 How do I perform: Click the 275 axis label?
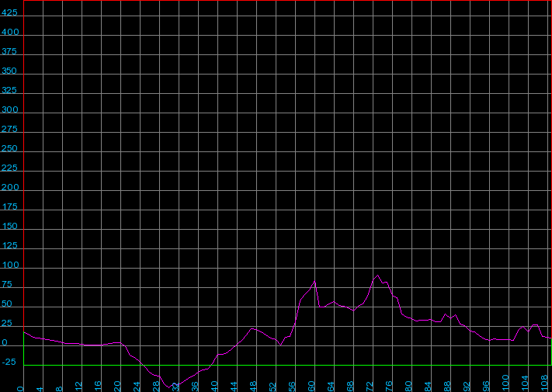coord(9,129)
